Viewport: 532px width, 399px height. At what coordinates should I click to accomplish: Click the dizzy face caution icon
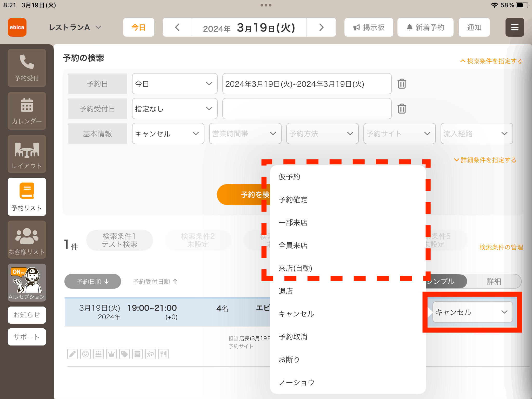click(85, 354)
